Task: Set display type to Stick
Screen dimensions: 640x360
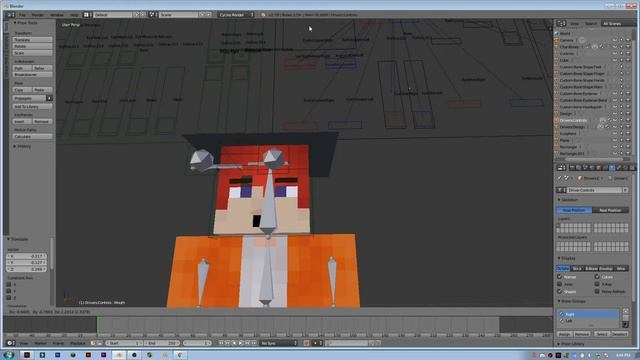Action: 577,268
